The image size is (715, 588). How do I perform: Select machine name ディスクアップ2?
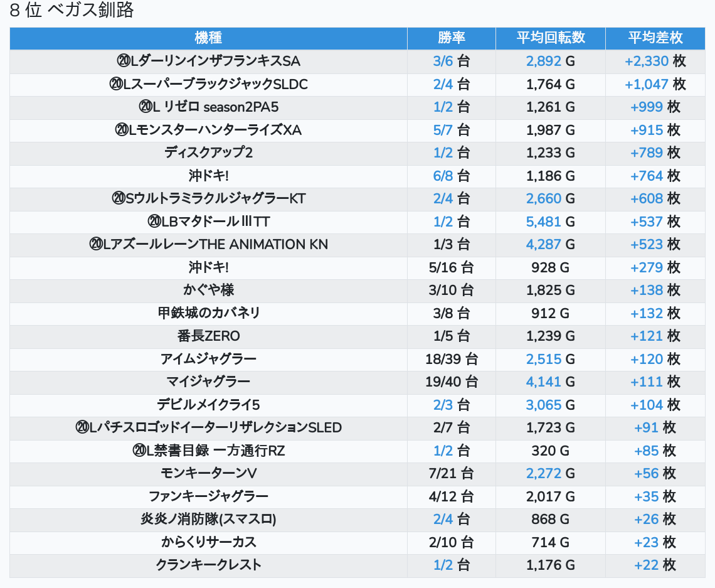click(208, 153)
